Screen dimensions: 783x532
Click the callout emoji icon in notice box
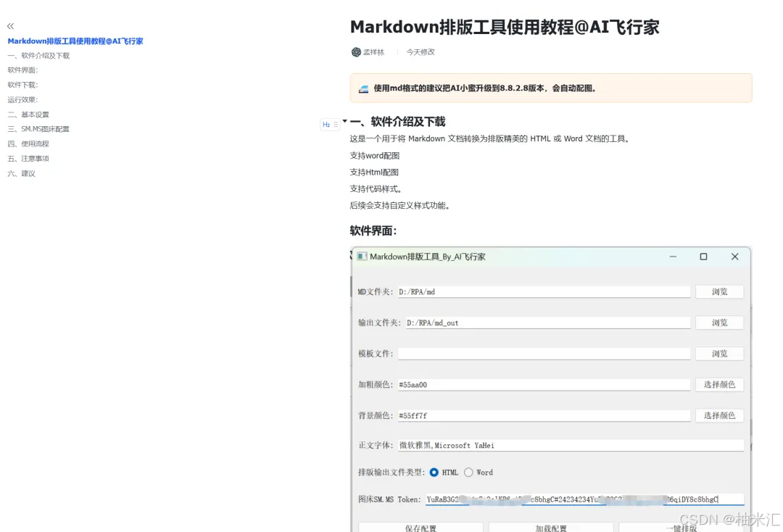(x=363, y=88)
